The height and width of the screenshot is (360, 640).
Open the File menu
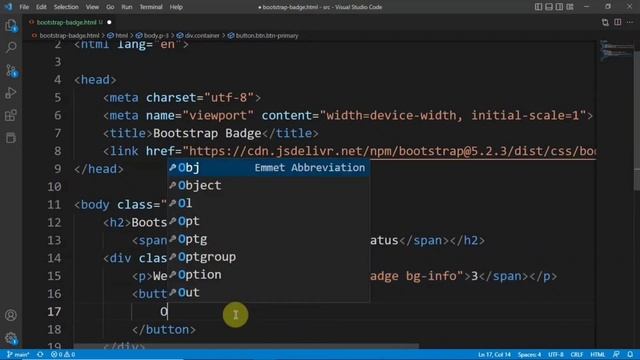[24, 7]
